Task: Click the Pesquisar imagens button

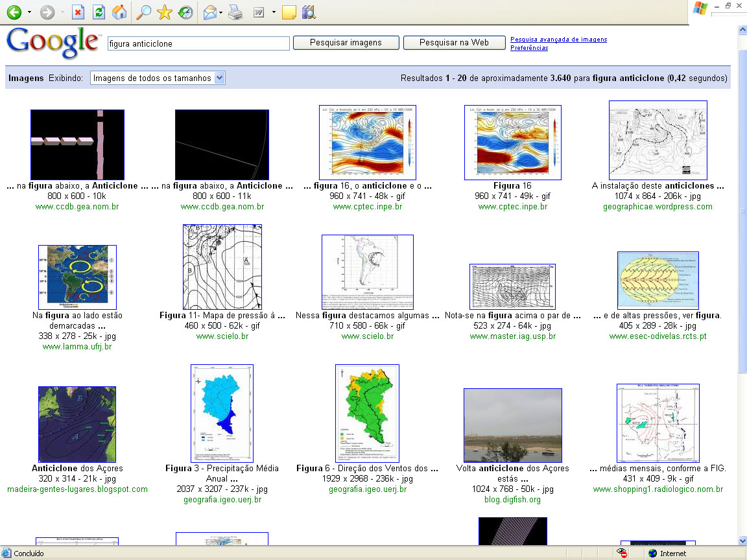Action: tap(346, 43)
